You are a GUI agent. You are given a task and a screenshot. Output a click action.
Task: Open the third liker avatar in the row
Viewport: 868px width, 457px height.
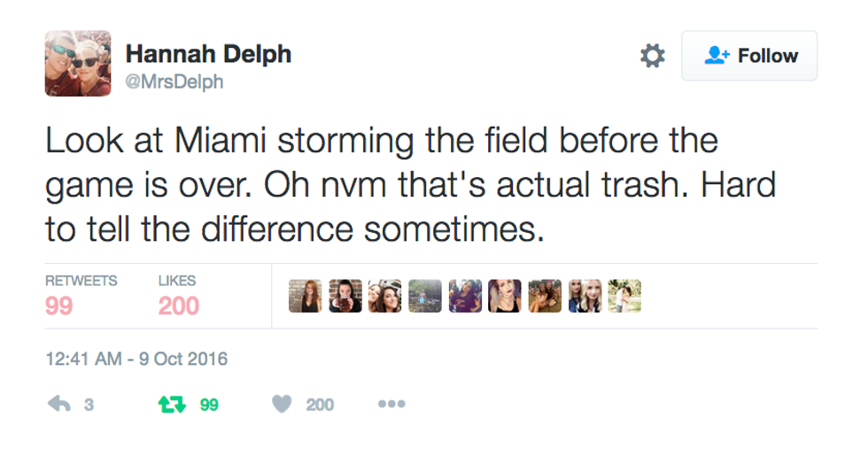[x=385, y=297]
